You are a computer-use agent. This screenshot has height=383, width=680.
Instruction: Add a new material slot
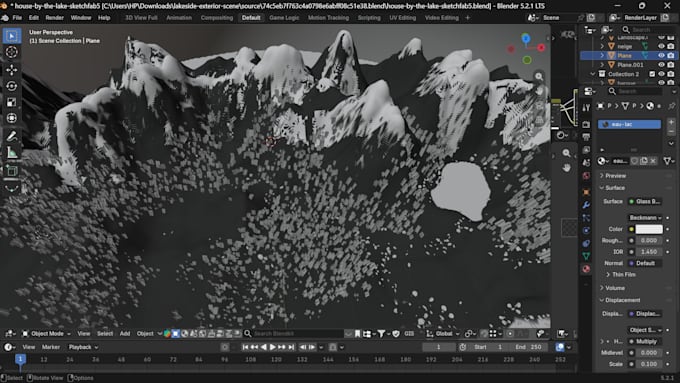(x=671, y=122)
